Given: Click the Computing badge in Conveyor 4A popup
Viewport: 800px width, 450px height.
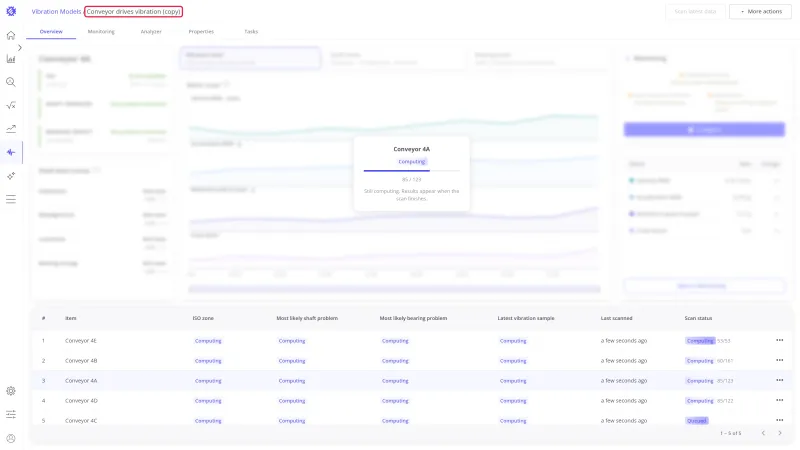Looking at the screenshot, I should pyautogui.click(x=412, y=162).
